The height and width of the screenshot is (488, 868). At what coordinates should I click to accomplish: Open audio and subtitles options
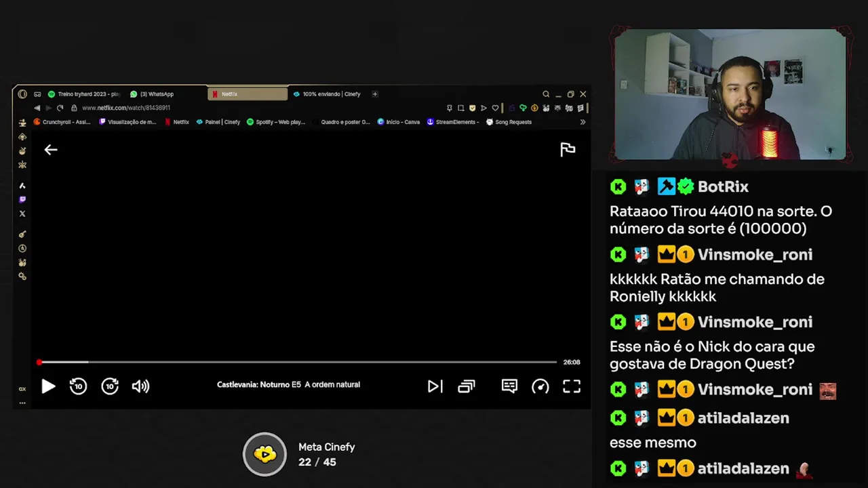pyautogui.click(x=509, y=386)
